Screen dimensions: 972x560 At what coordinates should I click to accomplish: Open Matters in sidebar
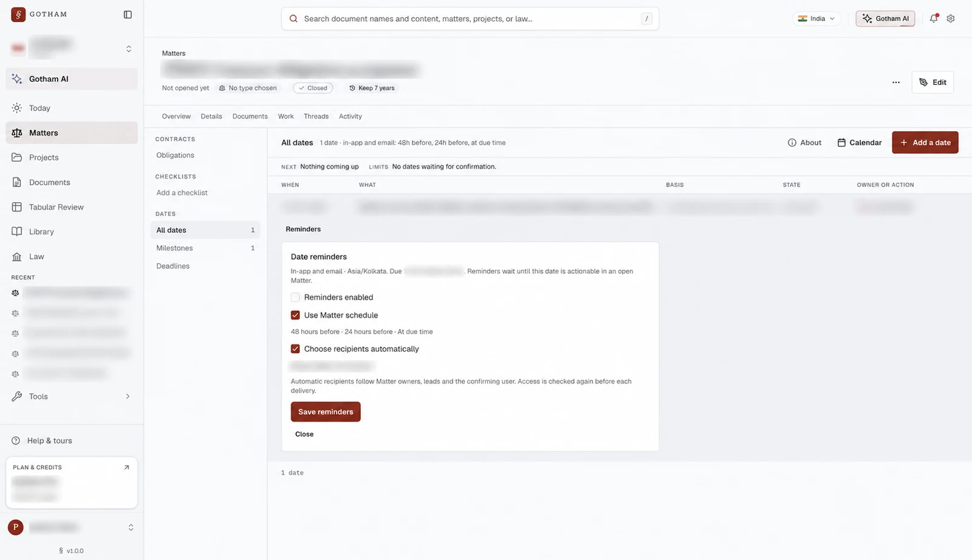coord(72,133)
